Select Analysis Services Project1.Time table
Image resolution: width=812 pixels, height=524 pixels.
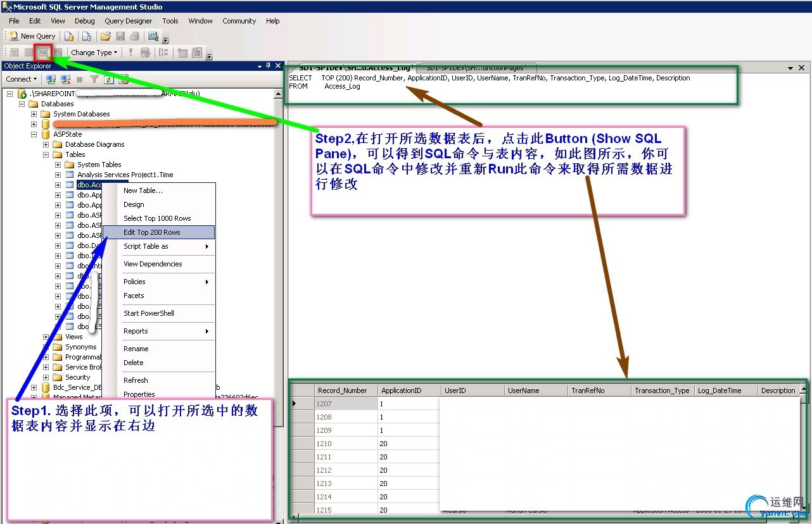coord(125,175)
